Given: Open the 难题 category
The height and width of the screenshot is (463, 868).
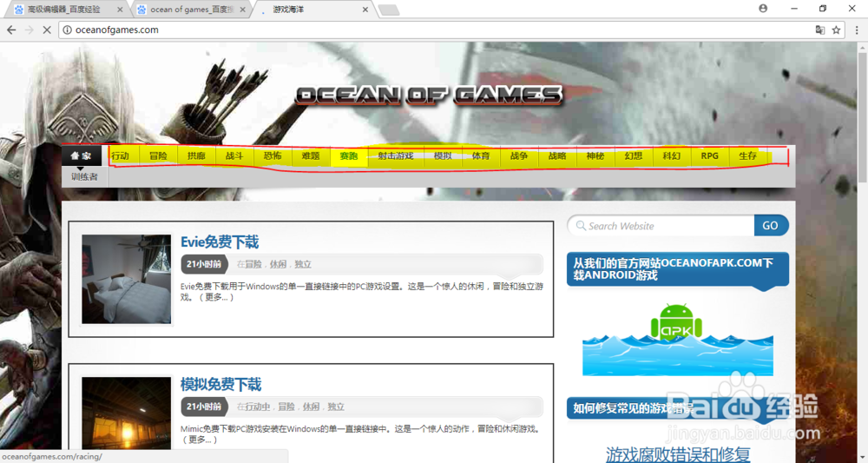Looking at the screenshot, I should point(311,156).
